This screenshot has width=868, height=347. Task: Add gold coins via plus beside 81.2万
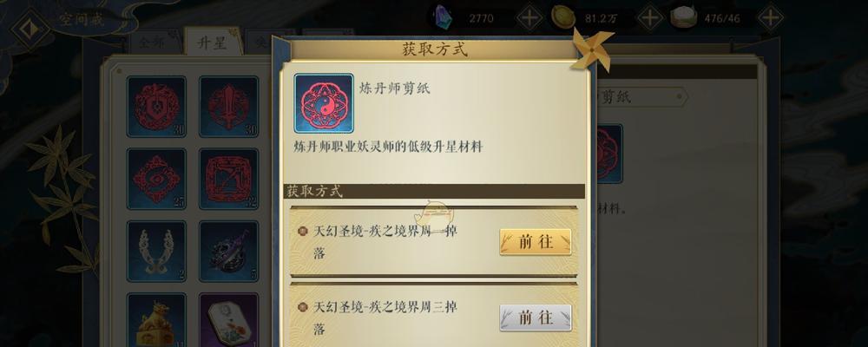click(650, 18)
